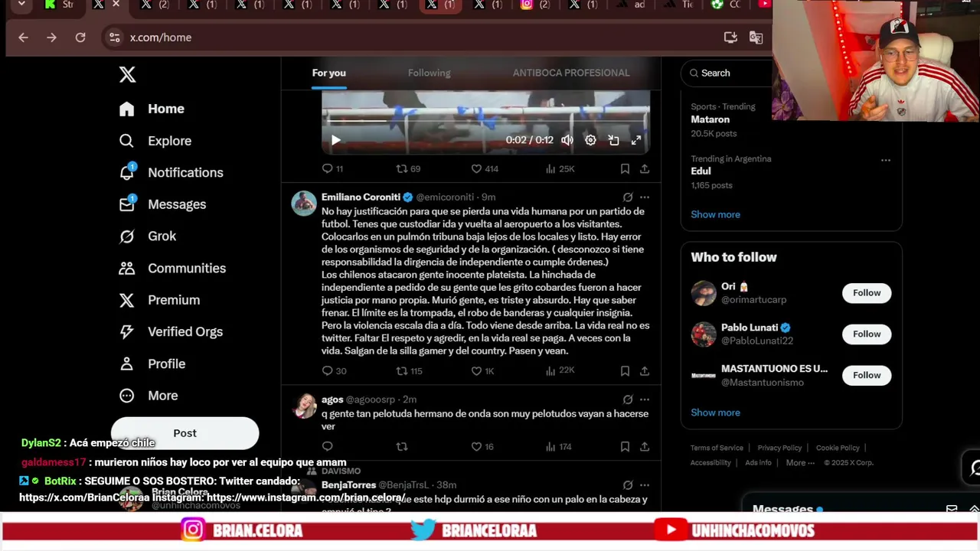Open more options on agos's post
This screenshot has width=980, height=551.
(645, 399)
